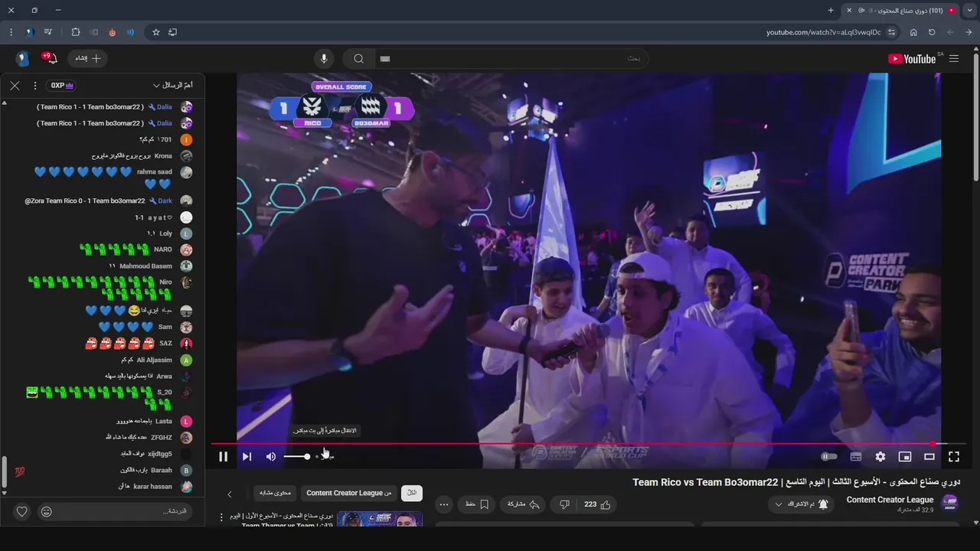Open options menu for recommended video

coord(223,517)
